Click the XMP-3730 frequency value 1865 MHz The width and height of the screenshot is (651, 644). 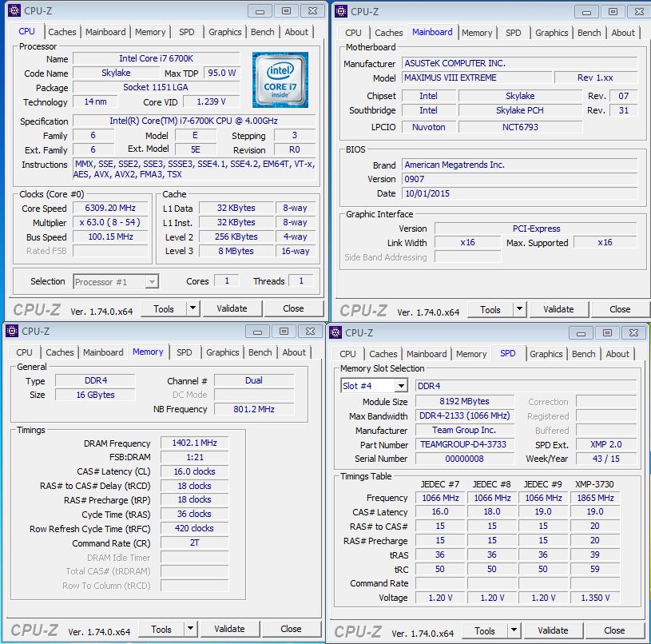pyautogui.click(x=595, y=498)
